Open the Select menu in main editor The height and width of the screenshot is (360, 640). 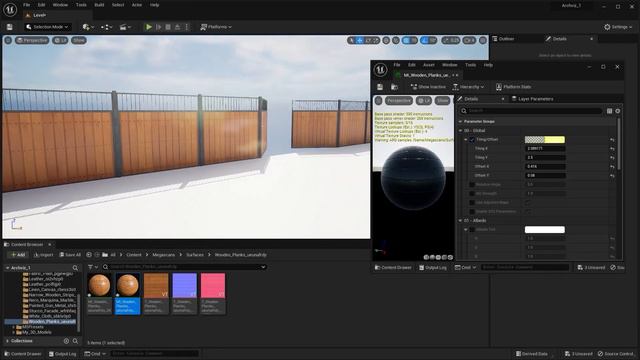point(118,5)
